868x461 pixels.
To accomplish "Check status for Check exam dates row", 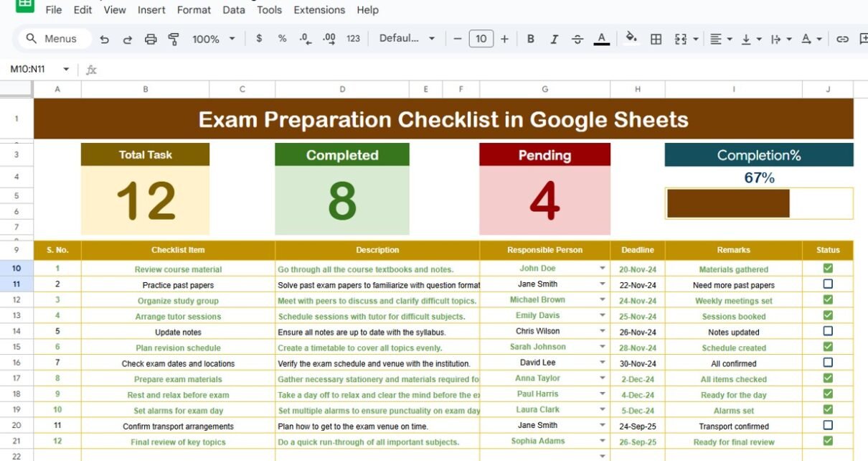I will 828,363.
